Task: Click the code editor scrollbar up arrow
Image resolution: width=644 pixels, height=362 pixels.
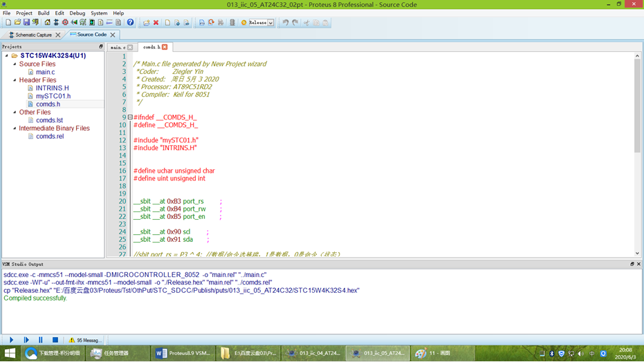Action: click(x=637, y=56)
